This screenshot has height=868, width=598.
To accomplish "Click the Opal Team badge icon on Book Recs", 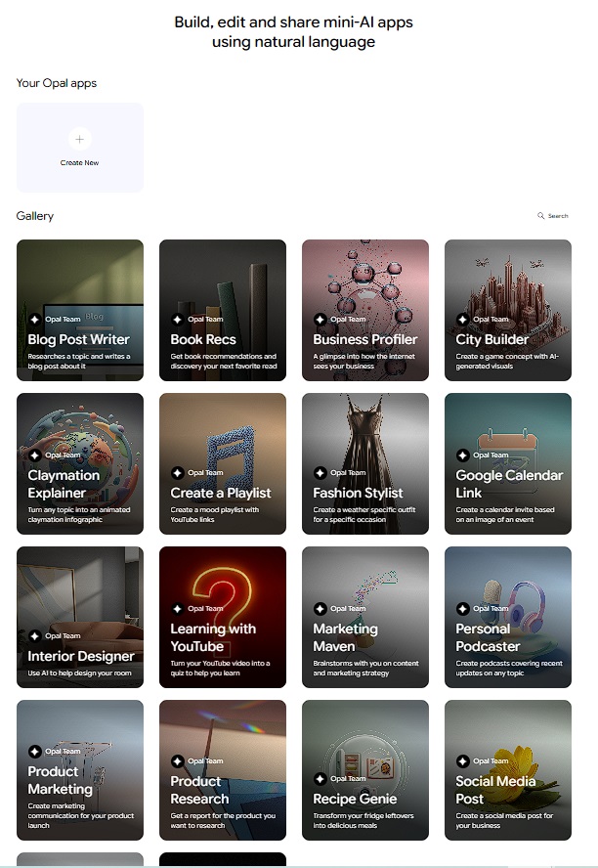I will pos(177,320).
